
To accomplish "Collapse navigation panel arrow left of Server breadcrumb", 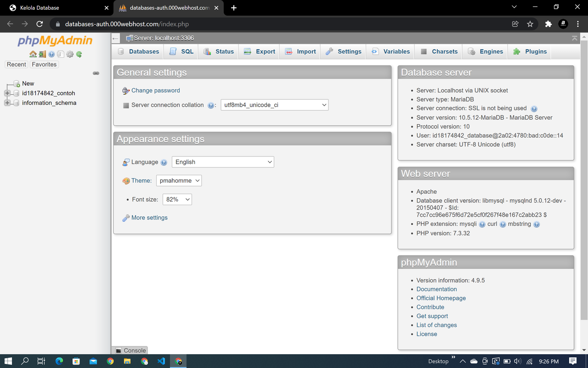I will tap(116, 38).
